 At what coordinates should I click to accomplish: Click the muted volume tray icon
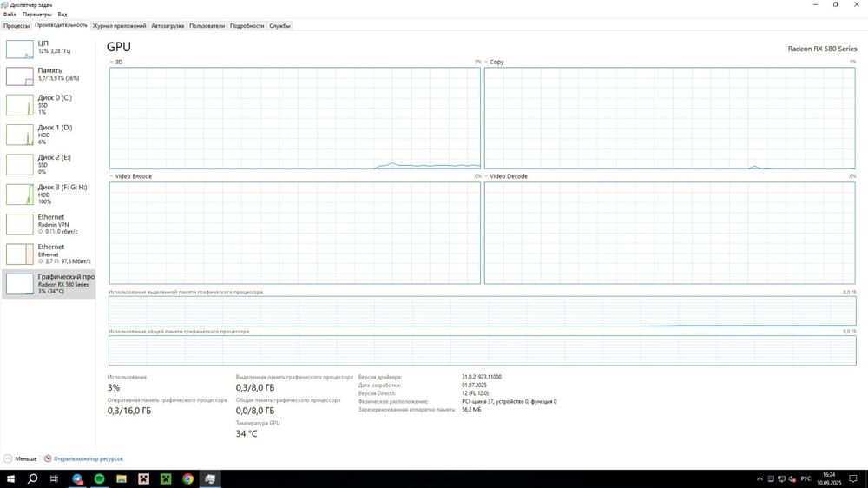pyautogui.click(x=792, y=479)
